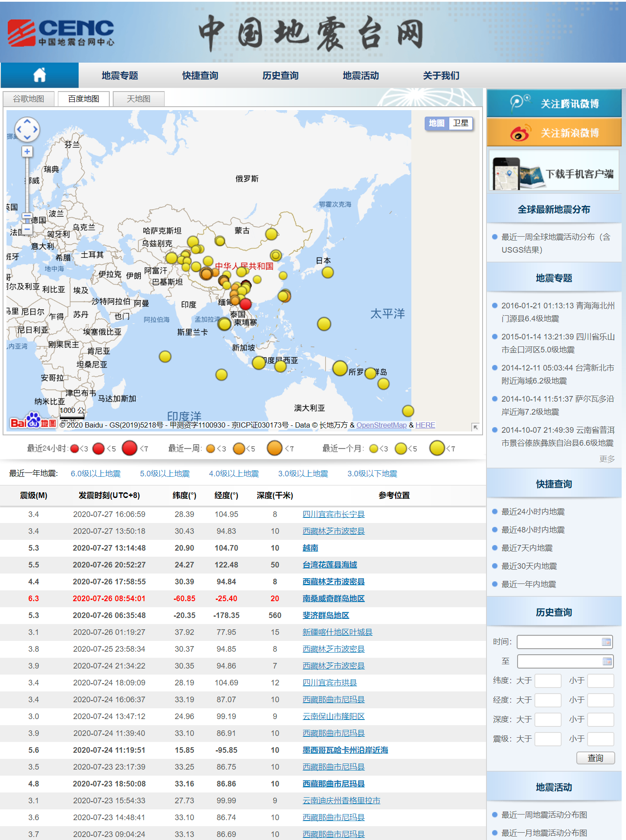Query 最近一年内地震
The width and height of the screenshot is (626, 840).
(529, 584)
